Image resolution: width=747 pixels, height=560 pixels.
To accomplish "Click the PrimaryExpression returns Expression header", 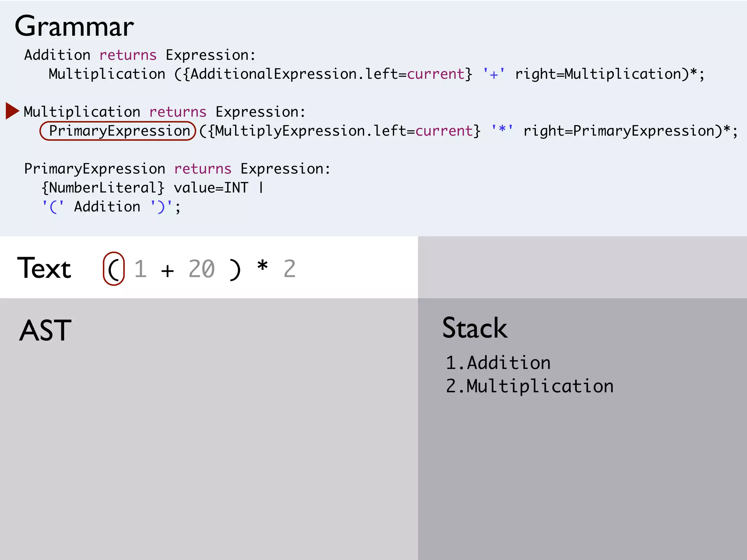I will (x=177, y=169).
